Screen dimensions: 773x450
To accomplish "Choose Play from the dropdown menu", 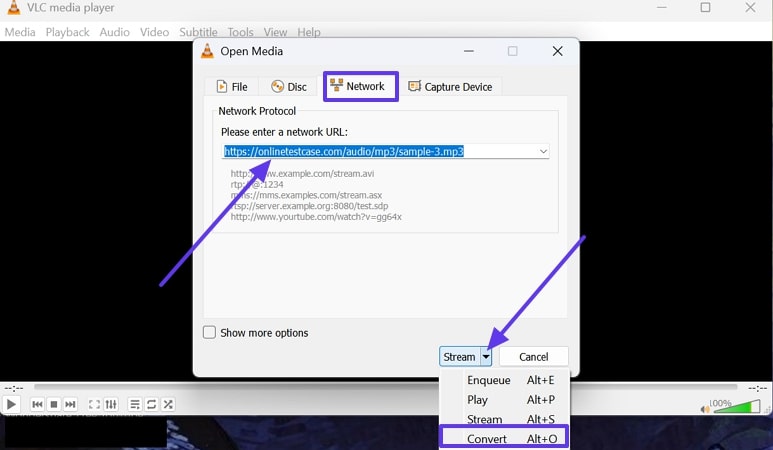I will 505,400.
